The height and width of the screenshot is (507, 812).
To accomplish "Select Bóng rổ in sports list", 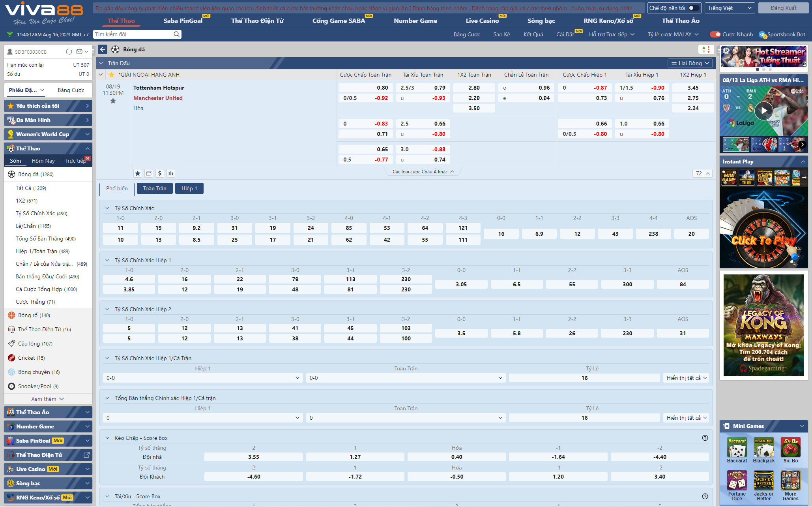I will click(48, 315).
